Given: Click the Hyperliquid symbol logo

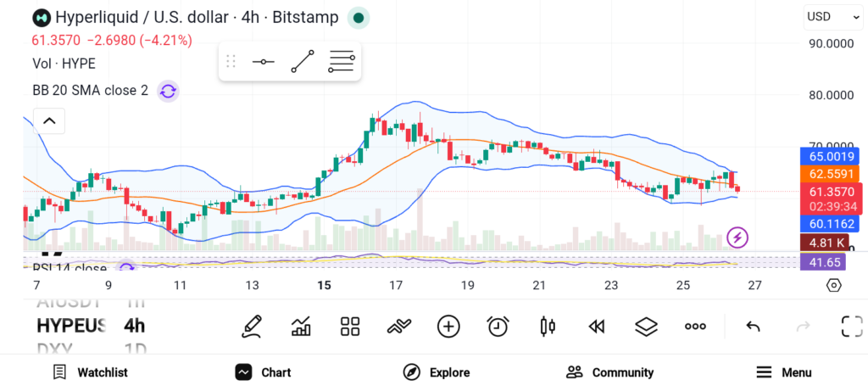Looking at the screenshot, I should pyautogui.click(x=41, y=18).
